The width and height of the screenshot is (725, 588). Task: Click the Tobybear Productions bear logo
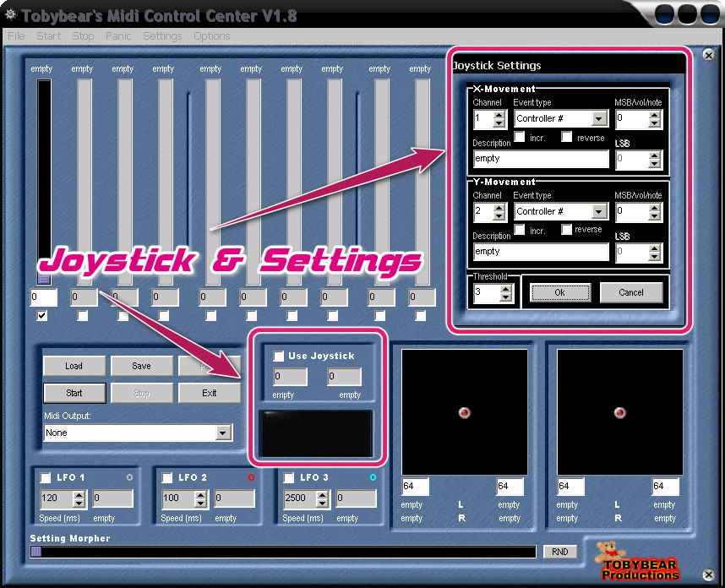[636, 561]
